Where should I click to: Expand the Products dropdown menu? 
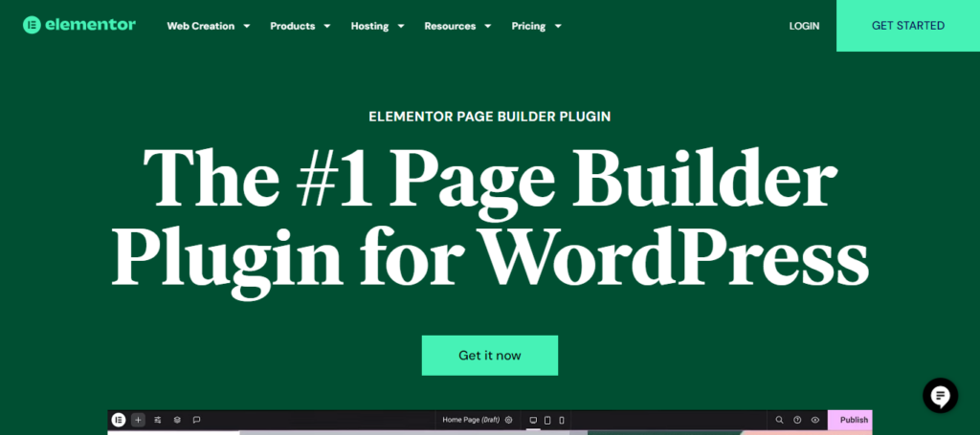tap(301, 26)
